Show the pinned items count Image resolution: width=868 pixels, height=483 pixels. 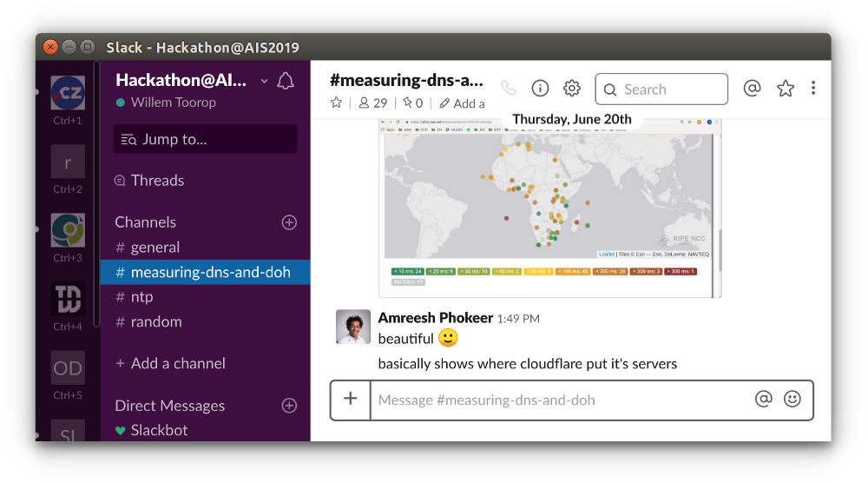(x=413, y=103)
